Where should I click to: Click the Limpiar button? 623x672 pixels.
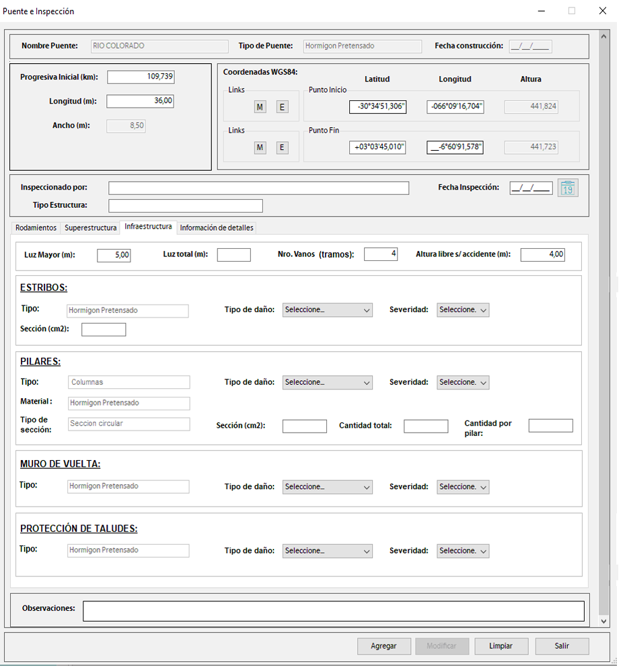pos(501,646)
